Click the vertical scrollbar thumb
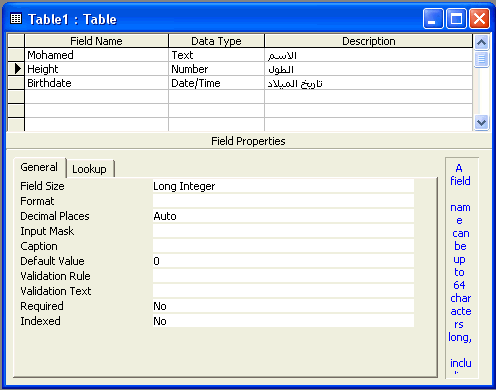496x390 pixels. [481, 59]
